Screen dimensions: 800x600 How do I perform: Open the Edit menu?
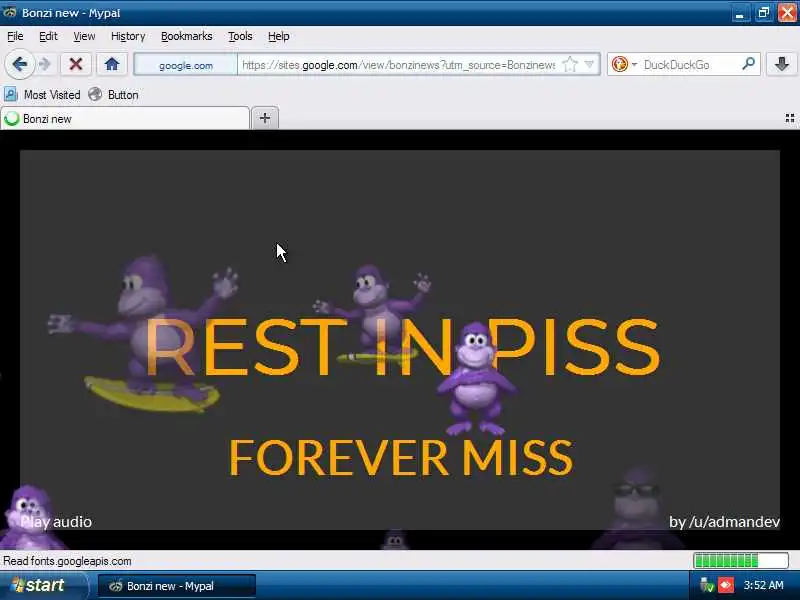tap(48, 36)
